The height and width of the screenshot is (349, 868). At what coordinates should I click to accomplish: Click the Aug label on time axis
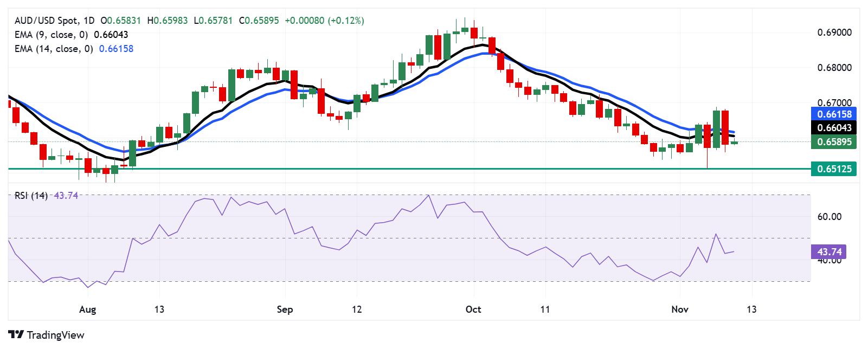pos(87,309)
